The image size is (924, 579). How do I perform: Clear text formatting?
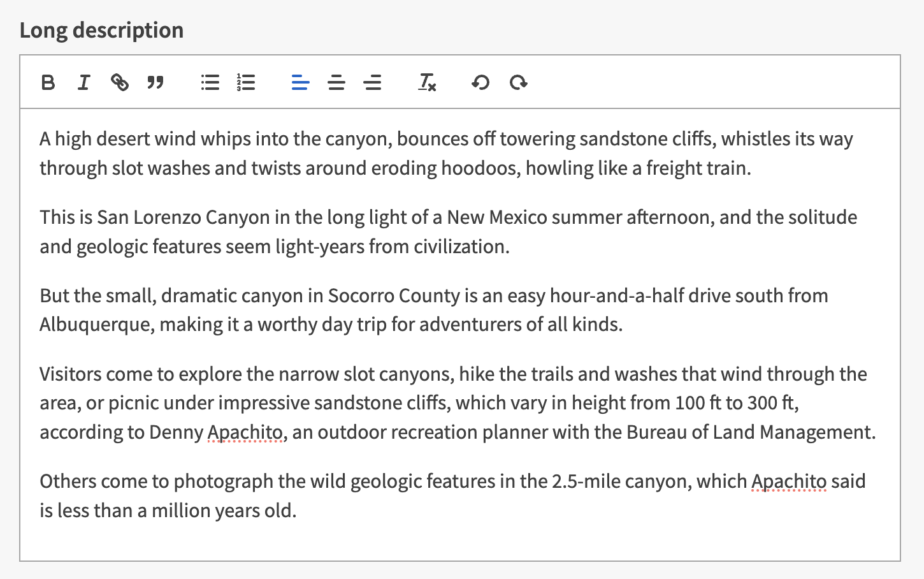pyautogui.click(x=427, y=82)
